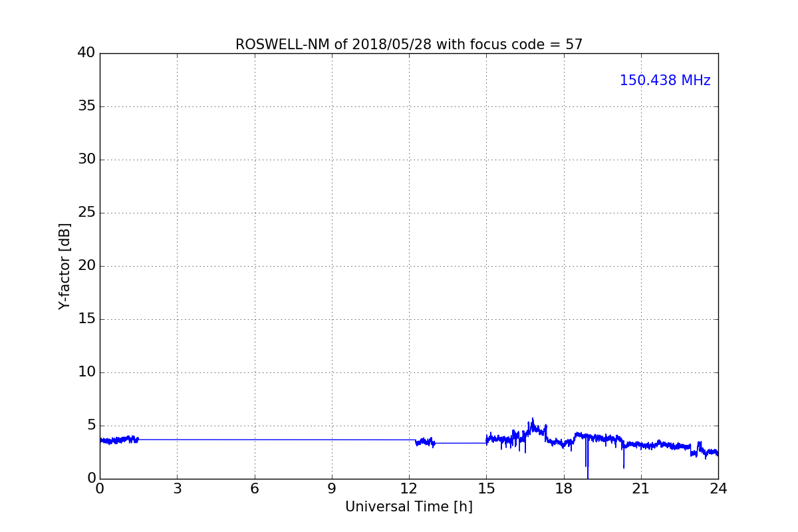Click y-axis tick label 35
Image resolution: width=798 pixels, height=532 pixels.
86,106
